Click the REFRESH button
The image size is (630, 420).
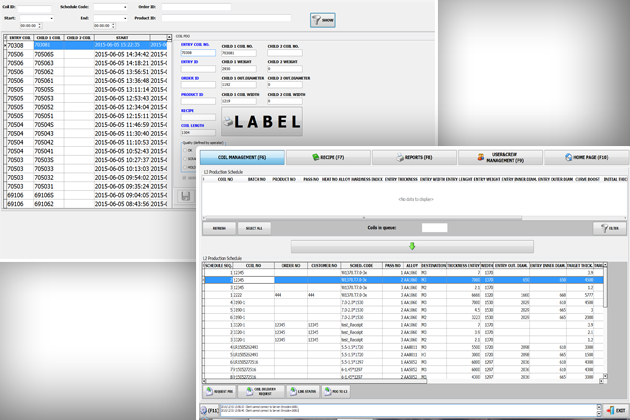tap(219, 228)
